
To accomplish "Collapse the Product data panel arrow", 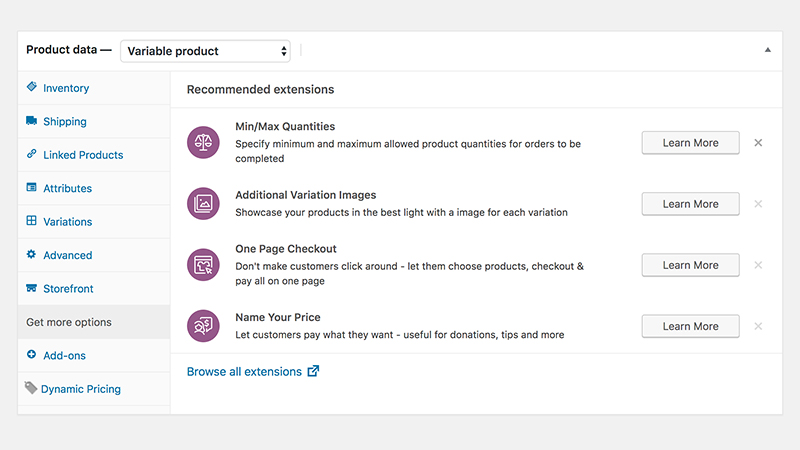I will [x=767, y=50].
